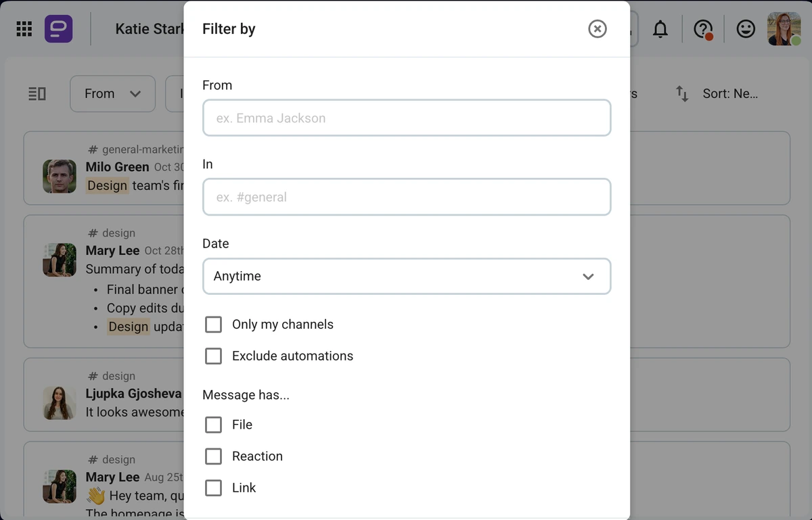The image size is (812, 520).
Task: Open the Date Anytime dropdown
Action: (x=406, y=276)
